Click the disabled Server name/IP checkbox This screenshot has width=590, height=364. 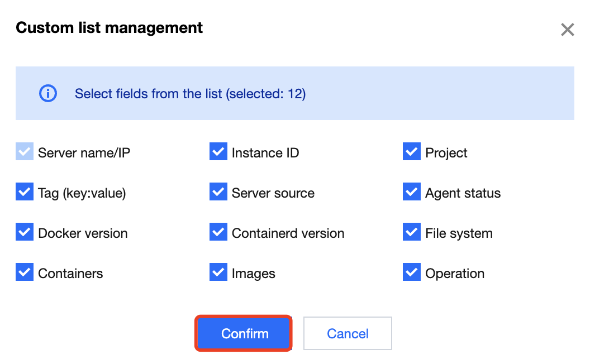point(25,152)
